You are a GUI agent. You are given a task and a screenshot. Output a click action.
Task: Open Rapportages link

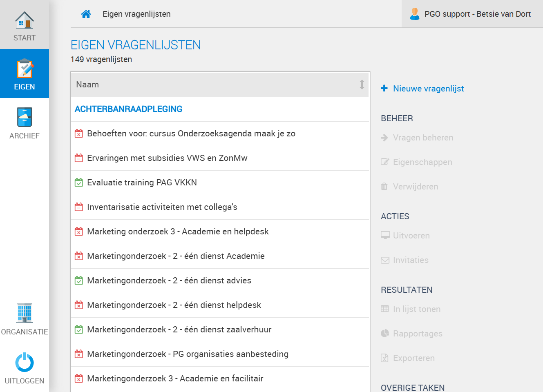click(418, 334)
